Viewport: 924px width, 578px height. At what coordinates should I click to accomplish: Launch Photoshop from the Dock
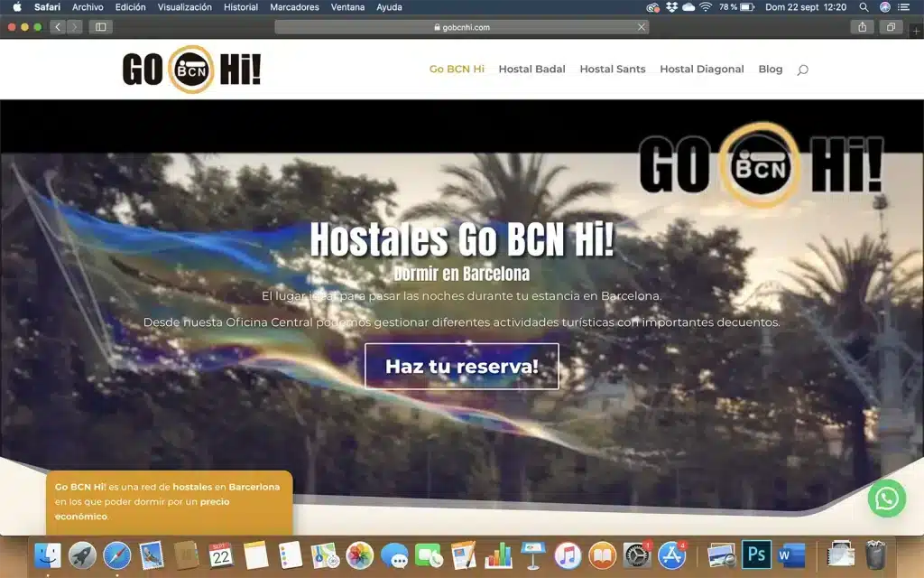coord(758,554)
